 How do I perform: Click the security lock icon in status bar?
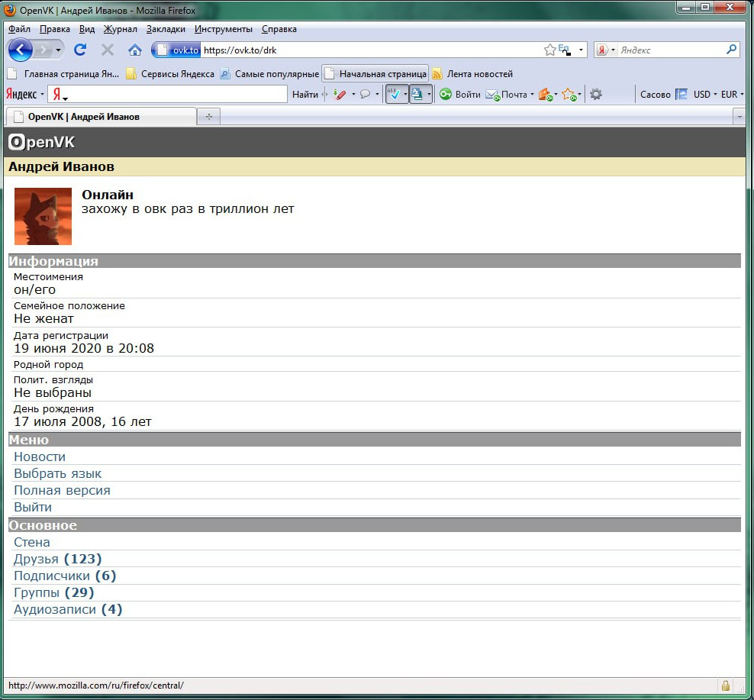[725, 685]
